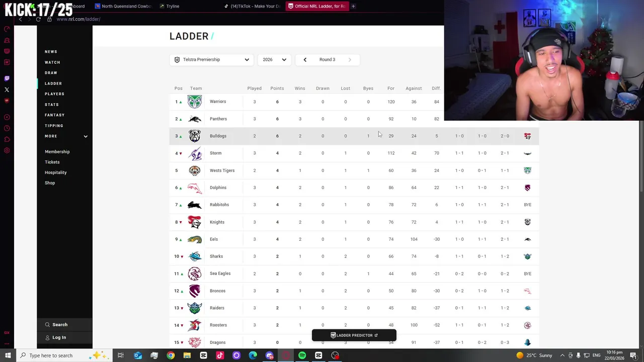Open the STATS section
The image size is (644, 362).
click(52, 105)
